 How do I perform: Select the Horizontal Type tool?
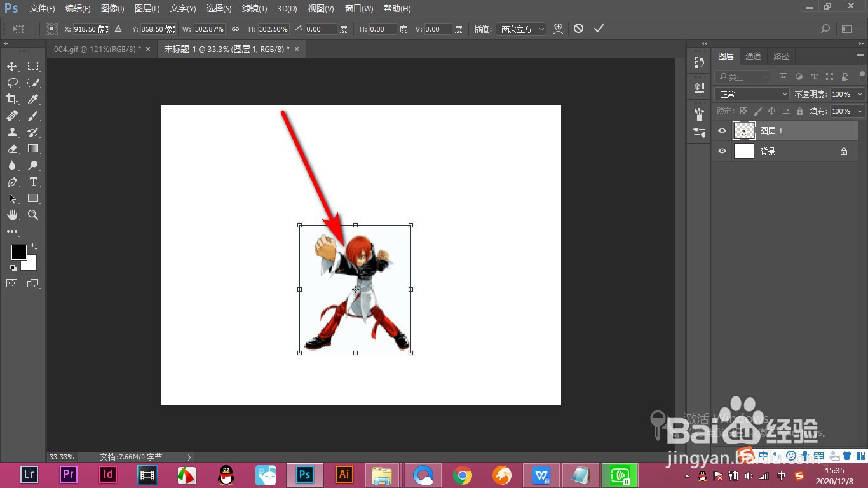pos(33,182)
